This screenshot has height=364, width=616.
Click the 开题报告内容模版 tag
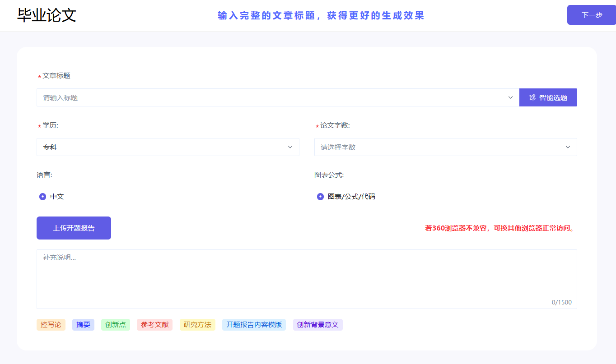pos(254,325)
